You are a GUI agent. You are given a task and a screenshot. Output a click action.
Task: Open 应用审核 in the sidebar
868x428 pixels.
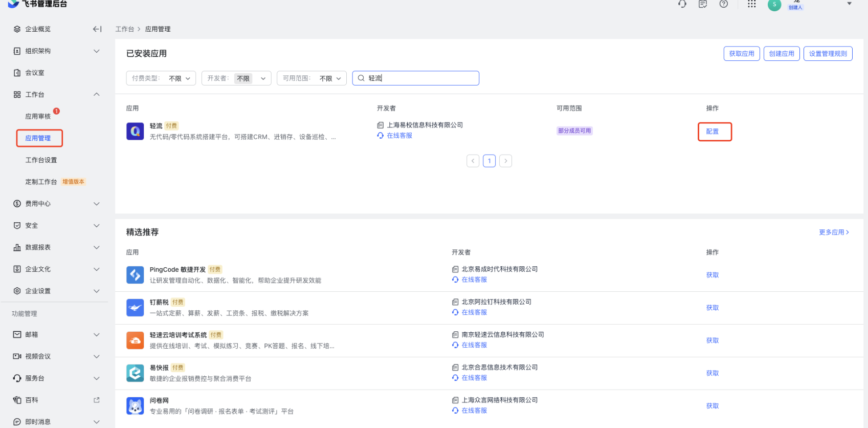38,116
